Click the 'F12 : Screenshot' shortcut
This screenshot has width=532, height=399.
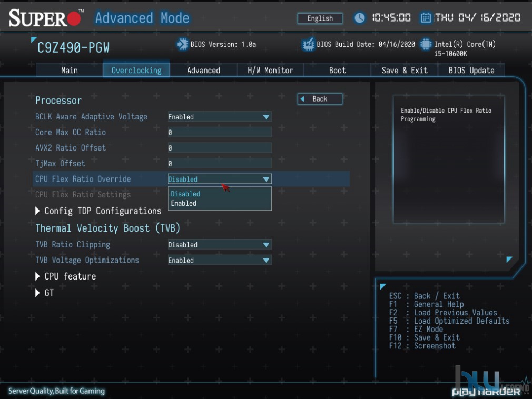pyautogui.click(x=422, y=346)
